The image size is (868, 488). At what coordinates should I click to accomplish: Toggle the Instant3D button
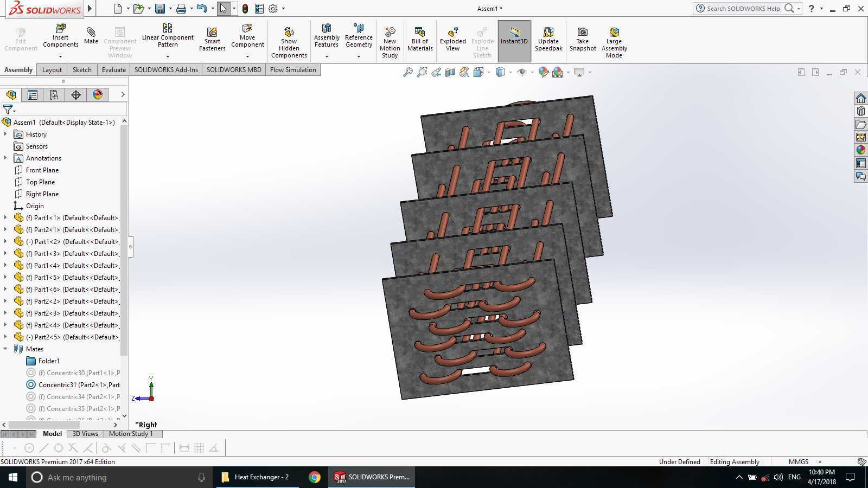514,41
